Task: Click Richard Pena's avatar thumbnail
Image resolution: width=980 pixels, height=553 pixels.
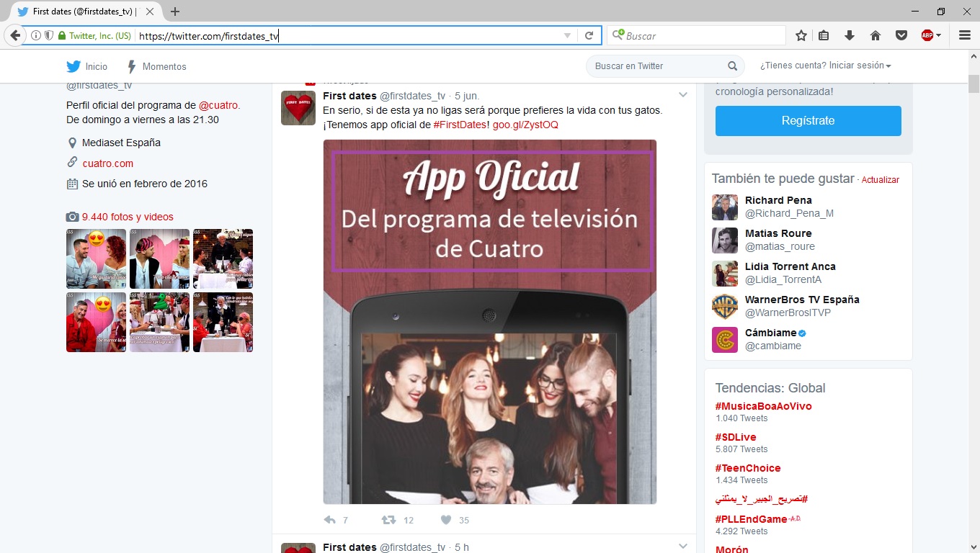Action: click(x=725, y=207)
